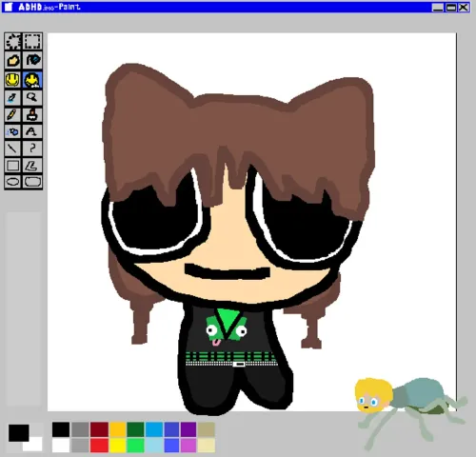Select the curve tool

[x=32, y=149]
